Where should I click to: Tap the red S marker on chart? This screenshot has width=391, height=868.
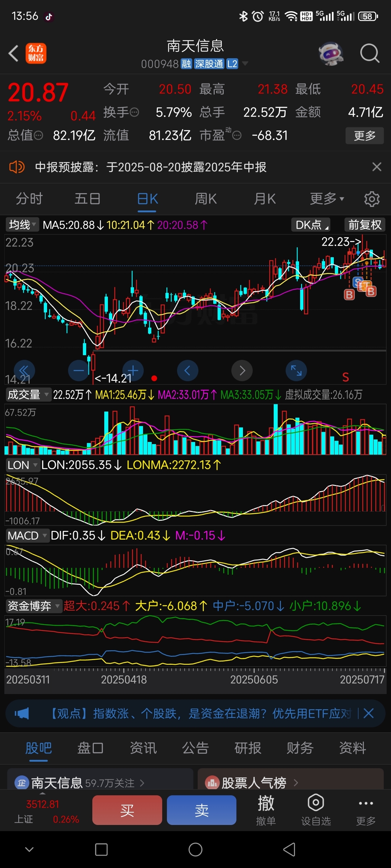(x=346, y=377)
